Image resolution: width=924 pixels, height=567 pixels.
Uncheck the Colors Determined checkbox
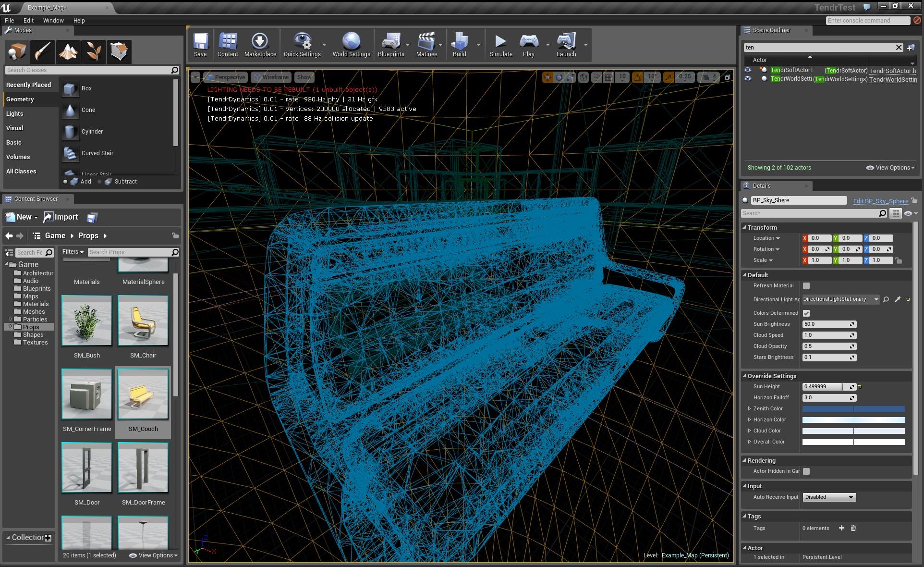point(806,313)
